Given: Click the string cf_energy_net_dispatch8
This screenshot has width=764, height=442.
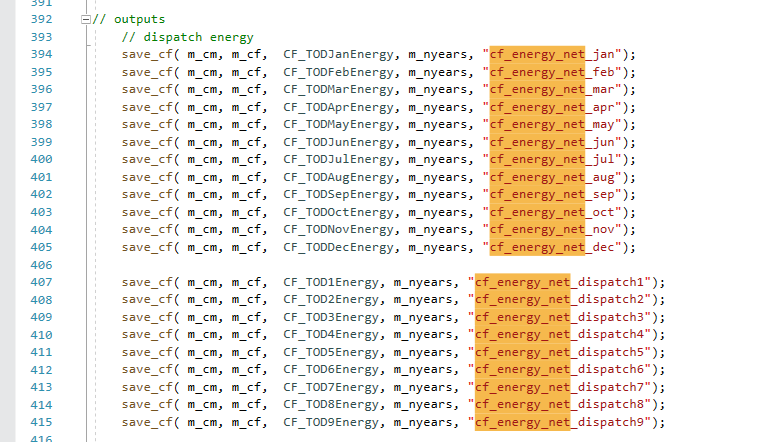Looking at the screenshot, I should tap(559, 404).
